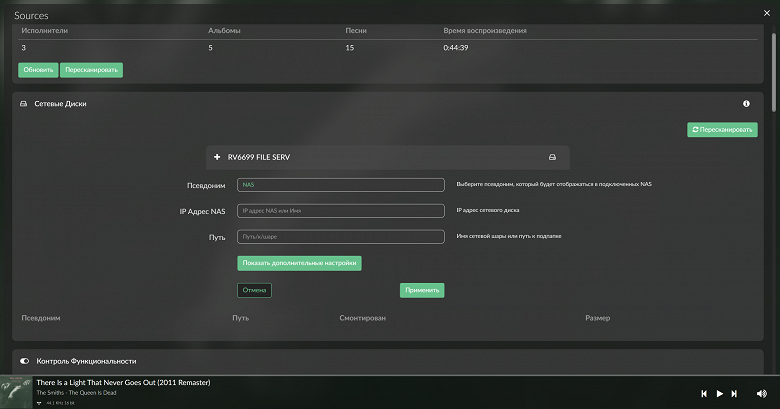Click the plus icon next to RV6699 FILE SERV

click(x=217, y=157)
